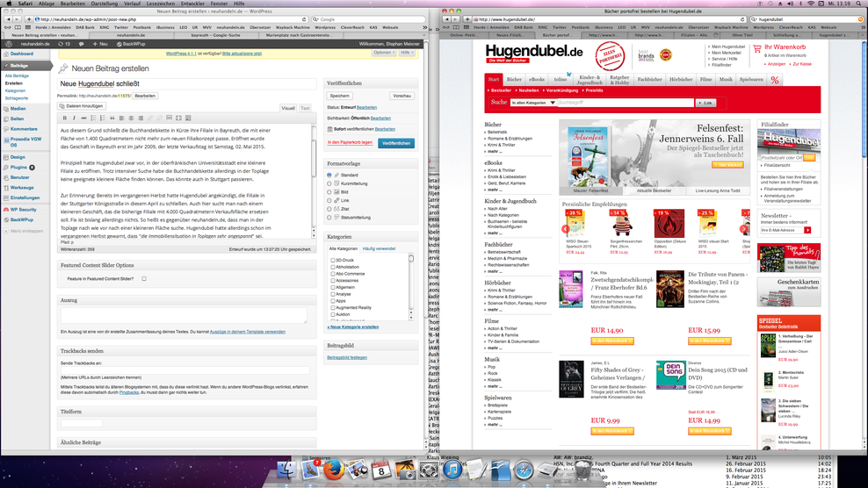Apply strikethrough in the editor toolbar

(x=83, y=118)
